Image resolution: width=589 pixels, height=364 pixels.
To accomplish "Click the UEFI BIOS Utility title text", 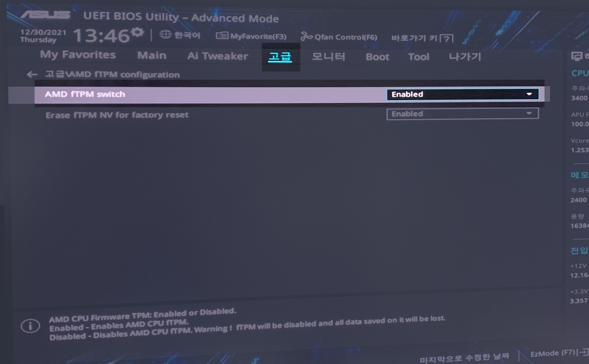I will point(181,17).
